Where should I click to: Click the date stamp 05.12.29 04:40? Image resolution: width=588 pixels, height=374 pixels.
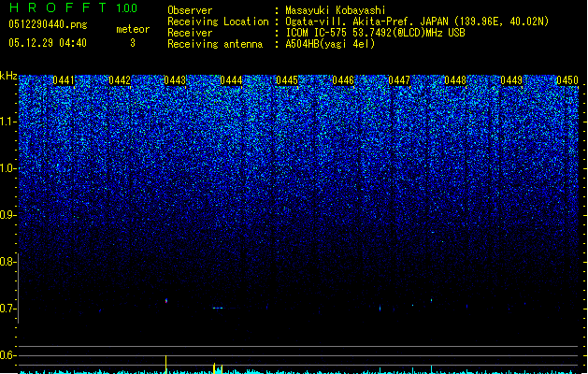coord(48,43)
